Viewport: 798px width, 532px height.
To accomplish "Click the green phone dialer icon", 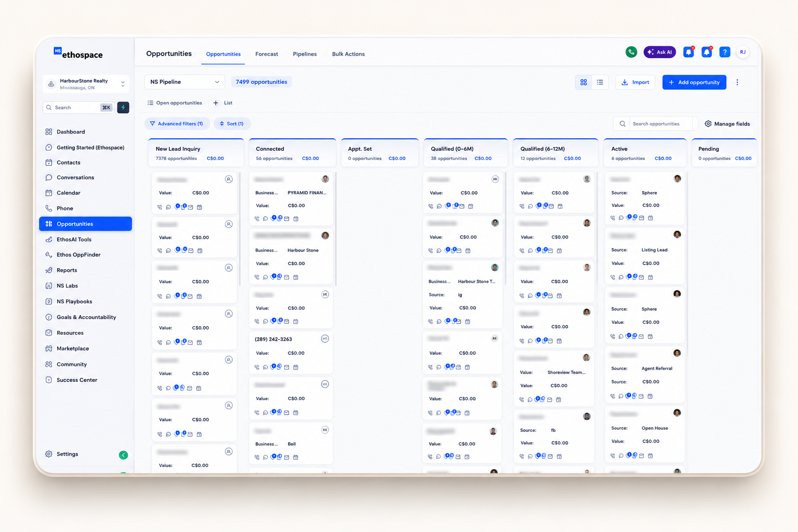I will 631,52.
